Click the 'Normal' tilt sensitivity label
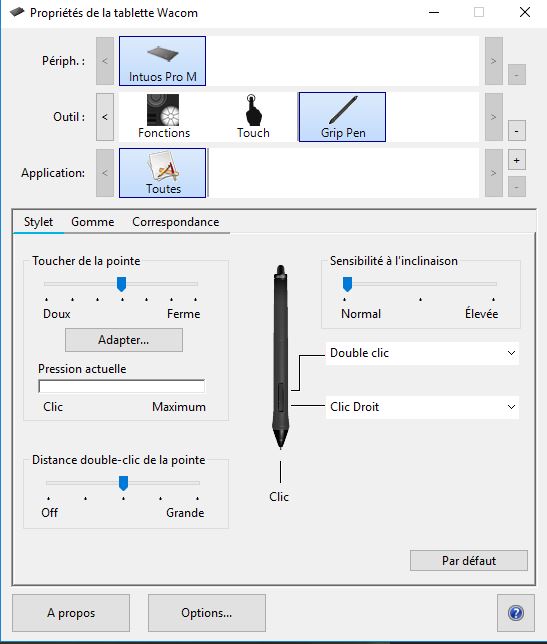 361,314
